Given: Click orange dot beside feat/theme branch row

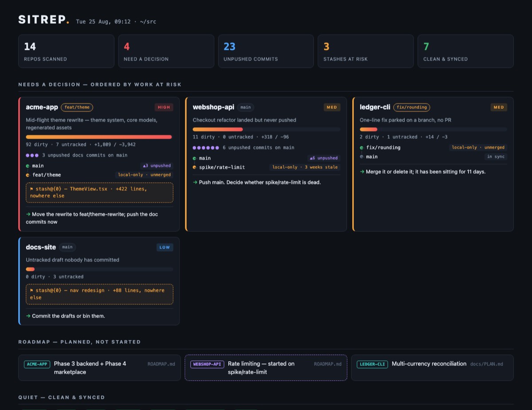Looking at the screenshot, I should 27,175.
